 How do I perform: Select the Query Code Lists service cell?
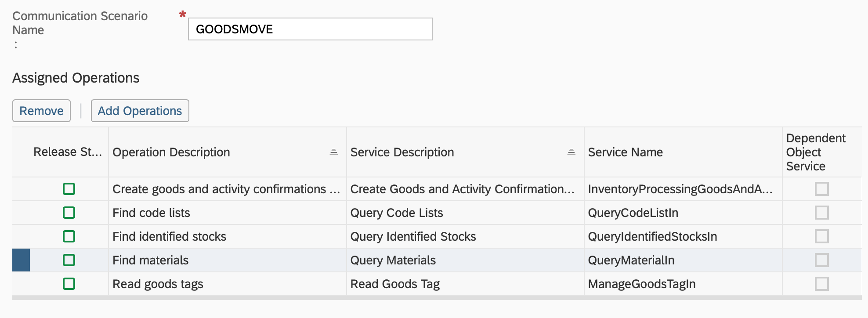(x=396, y=213)
